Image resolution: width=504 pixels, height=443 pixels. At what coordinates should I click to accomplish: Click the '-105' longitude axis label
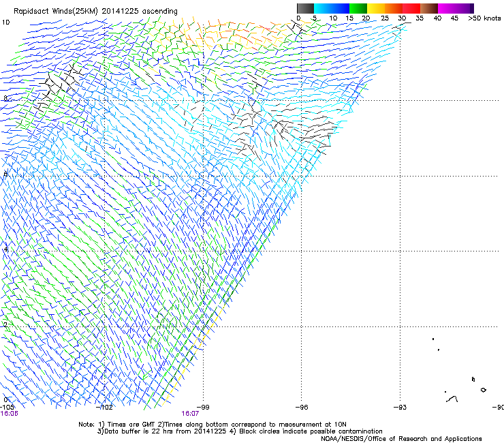click(7, 408)
